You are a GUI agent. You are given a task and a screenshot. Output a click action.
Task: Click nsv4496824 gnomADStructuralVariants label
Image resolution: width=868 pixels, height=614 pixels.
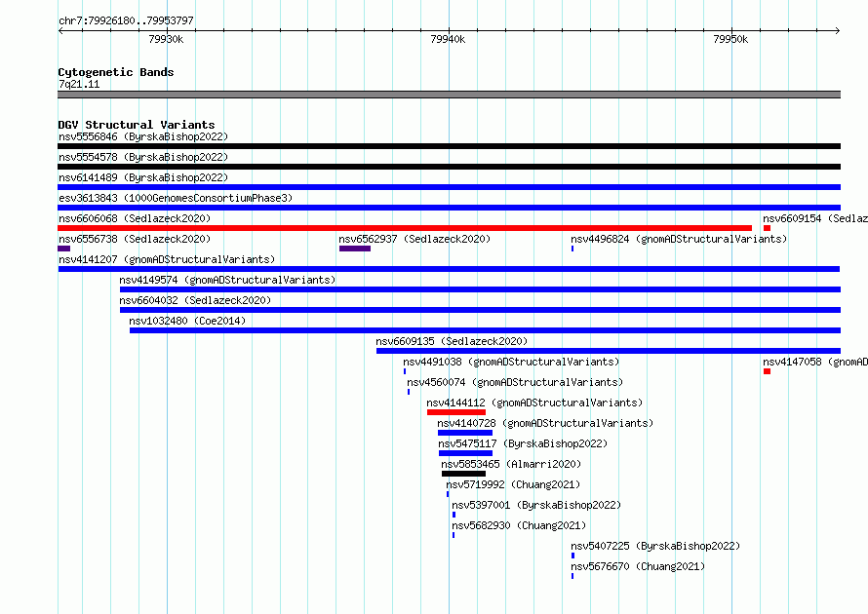point(679,239)
